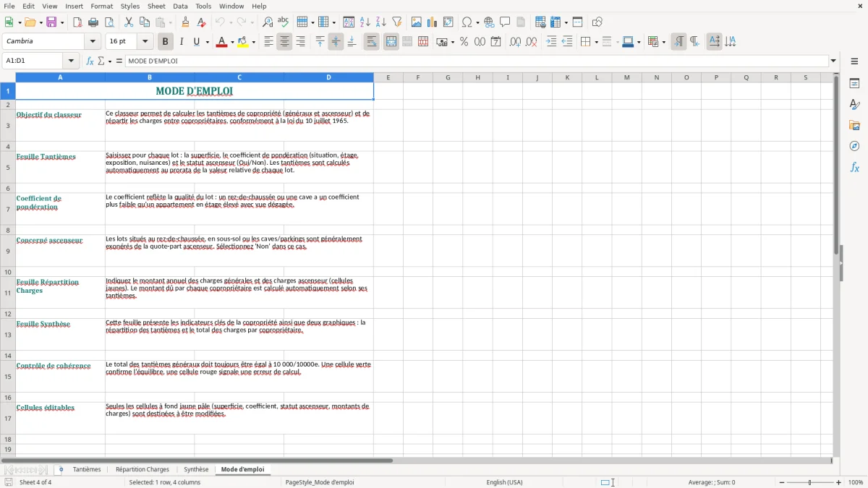Image resolution: width=868 pixels, height=488 pixels.
Task: Insert an image
Action: pos(417,22)
